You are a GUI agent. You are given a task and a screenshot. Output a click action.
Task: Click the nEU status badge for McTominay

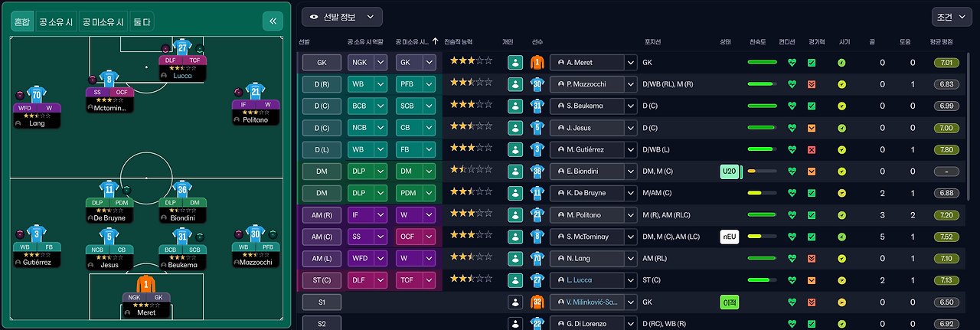click(729, 237)
